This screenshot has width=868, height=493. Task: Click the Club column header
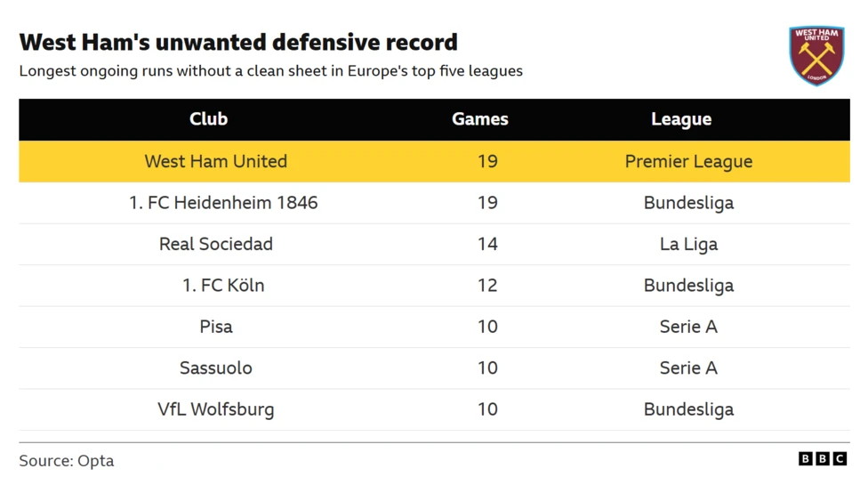[208, 119]
